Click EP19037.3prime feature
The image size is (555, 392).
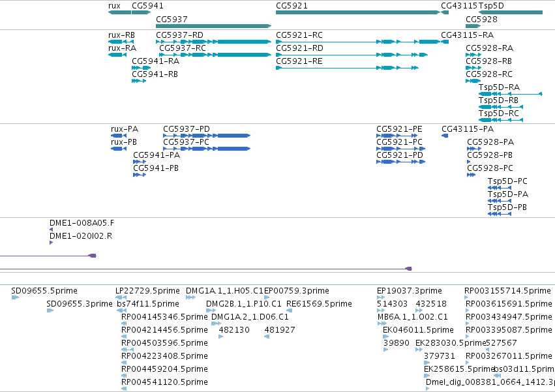pos(381,297)
